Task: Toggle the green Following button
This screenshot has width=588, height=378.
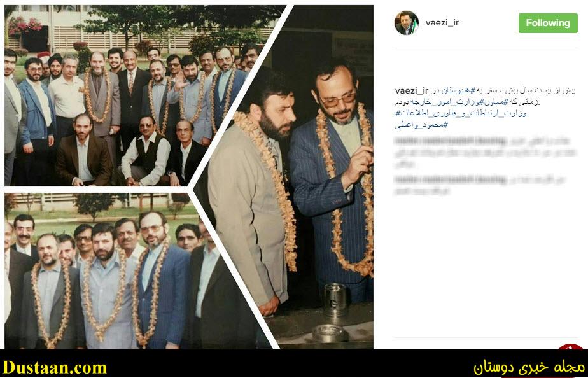Action: (548, 23)
